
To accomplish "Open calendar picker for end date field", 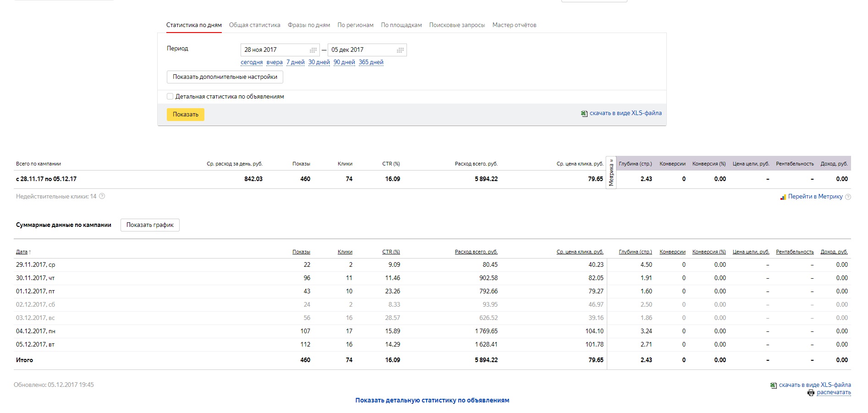I will 400,50.
